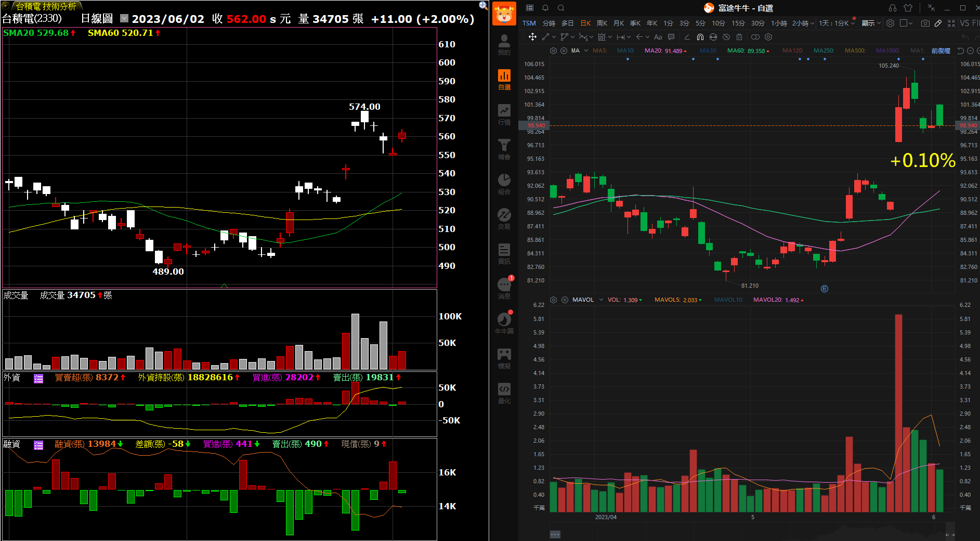Click the pencil draw icon in chart toolbar
This screenshot has width=980, height=541.
[x=938, y=23]
